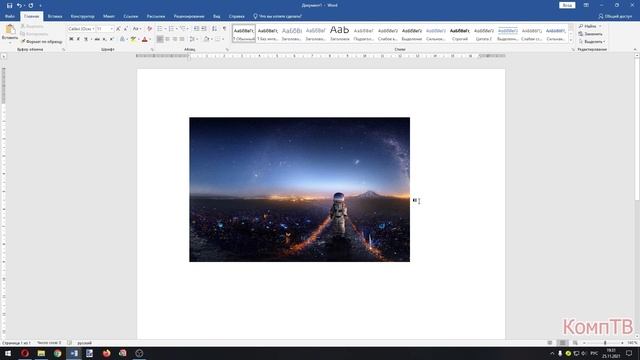Click the Общий доступ share button
The image size is (640, 360).
pyautogui.click(x=616, y=16)
